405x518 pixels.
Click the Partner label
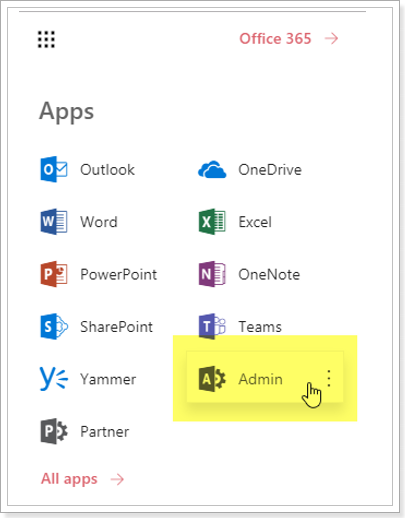104,432
